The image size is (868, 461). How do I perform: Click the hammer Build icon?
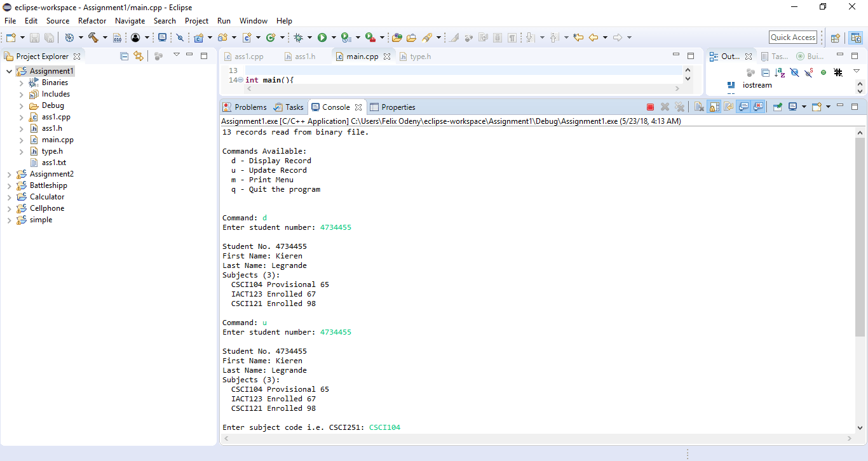93,37
